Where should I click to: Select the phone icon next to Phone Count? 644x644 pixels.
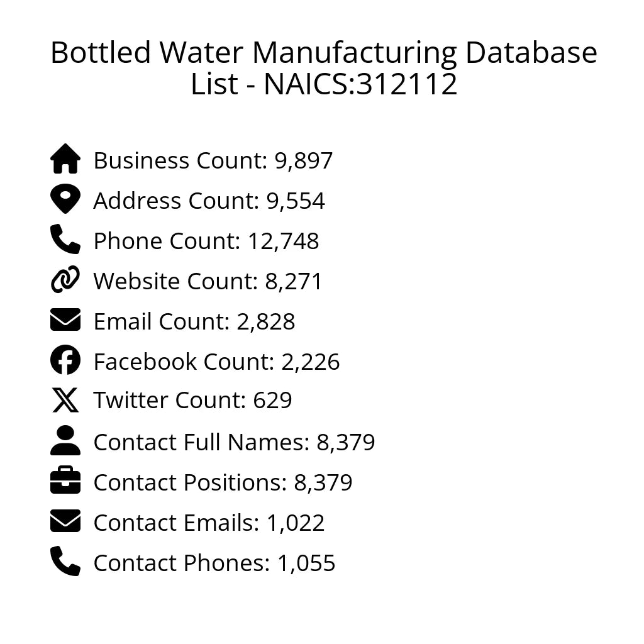tap(65, 240)
